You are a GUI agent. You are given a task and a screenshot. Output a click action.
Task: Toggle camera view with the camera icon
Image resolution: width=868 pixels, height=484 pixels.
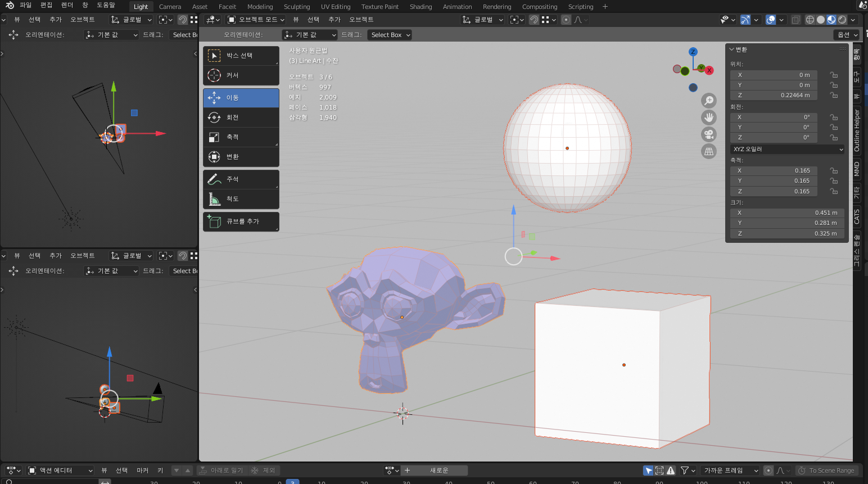[x=709, y=134]
